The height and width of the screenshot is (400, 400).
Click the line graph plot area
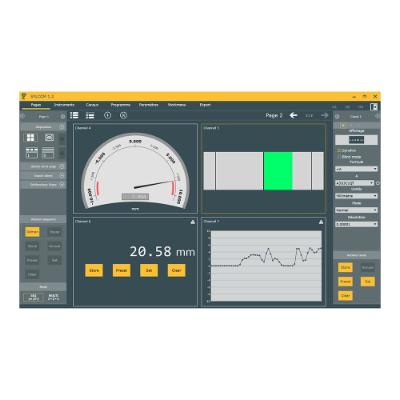266,266
